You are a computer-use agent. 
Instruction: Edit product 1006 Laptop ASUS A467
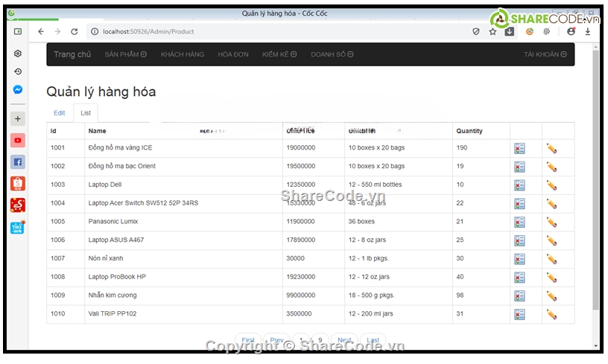tap(552, 240)
